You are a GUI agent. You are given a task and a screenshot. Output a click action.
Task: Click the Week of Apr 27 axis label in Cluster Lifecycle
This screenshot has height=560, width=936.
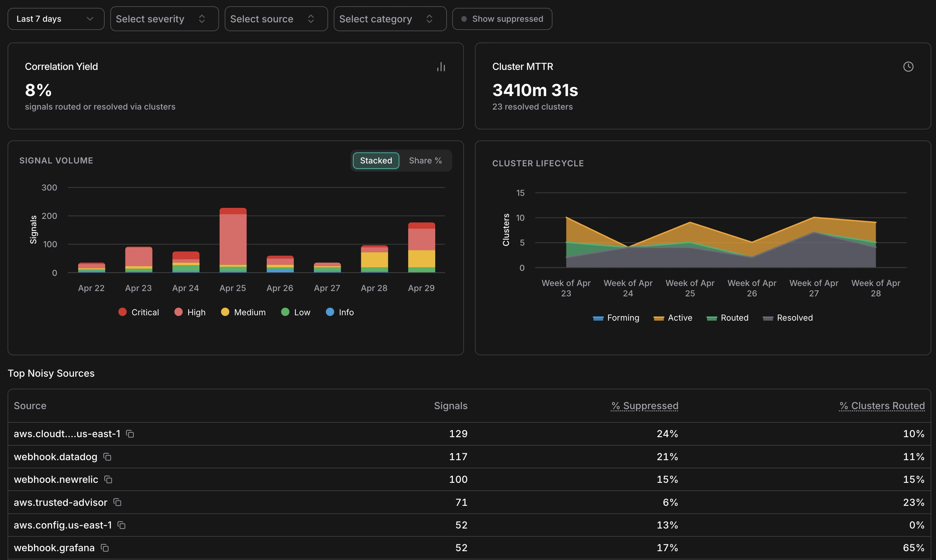click(x=814, y=288)
